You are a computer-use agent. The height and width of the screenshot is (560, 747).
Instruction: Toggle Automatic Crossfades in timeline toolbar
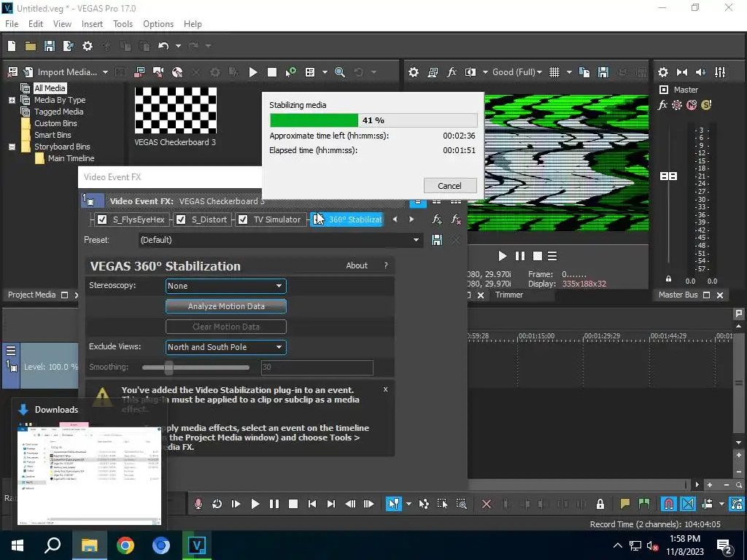688,504
